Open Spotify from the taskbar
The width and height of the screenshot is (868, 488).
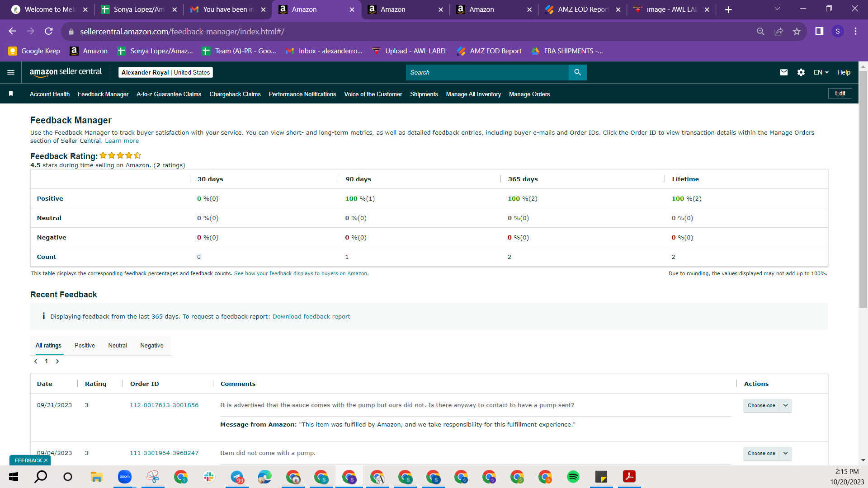(573, 477)
